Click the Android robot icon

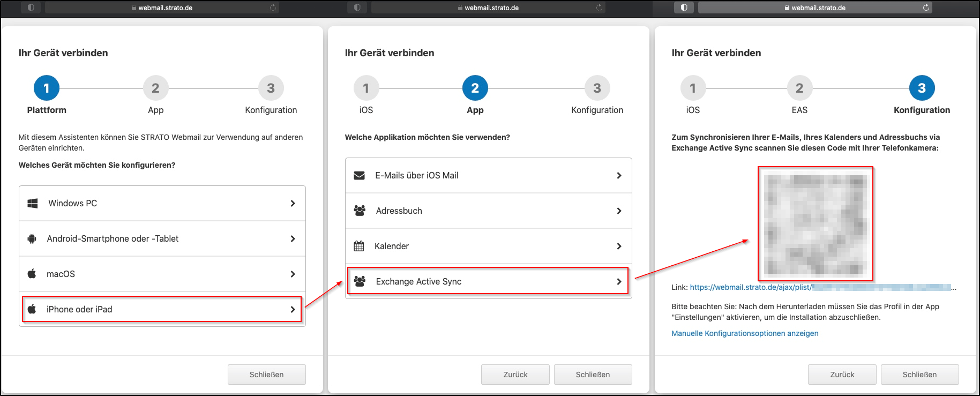(x=32, y=239)
